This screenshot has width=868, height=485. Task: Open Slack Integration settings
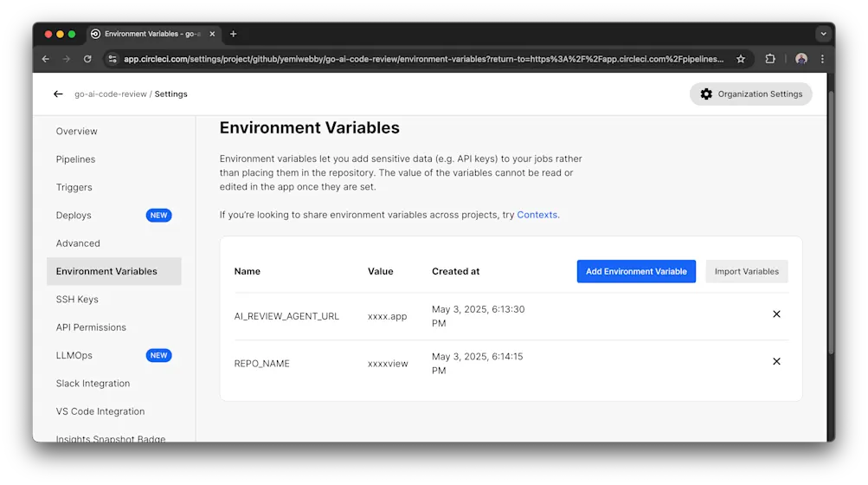click(x=93, y=384)
